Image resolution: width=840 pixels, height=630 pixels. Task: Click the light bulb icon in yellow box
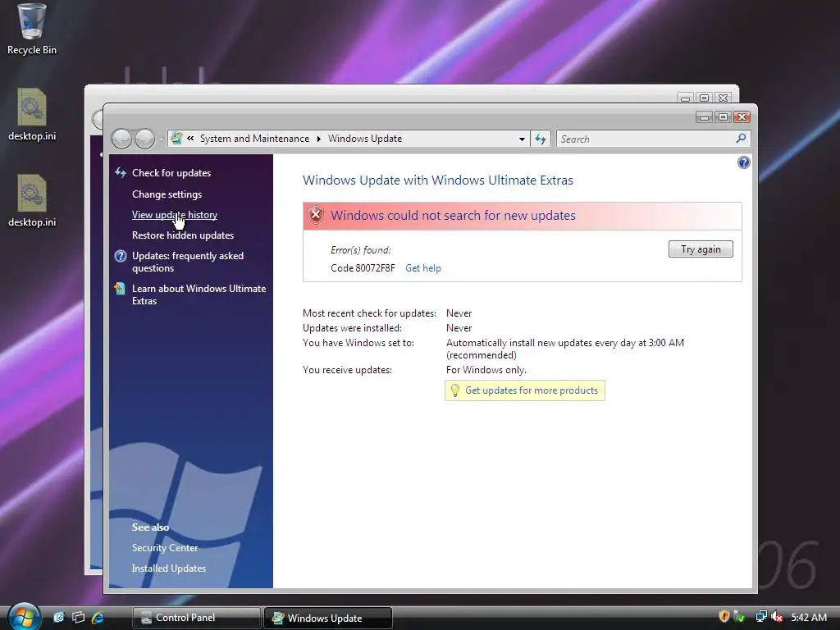tap(454, 390)
